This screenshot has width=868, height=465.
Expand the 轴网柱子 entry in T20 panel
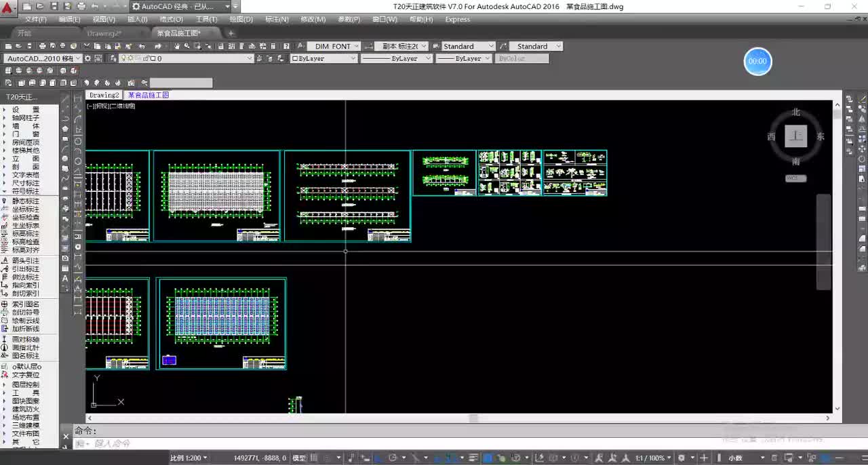26,117
